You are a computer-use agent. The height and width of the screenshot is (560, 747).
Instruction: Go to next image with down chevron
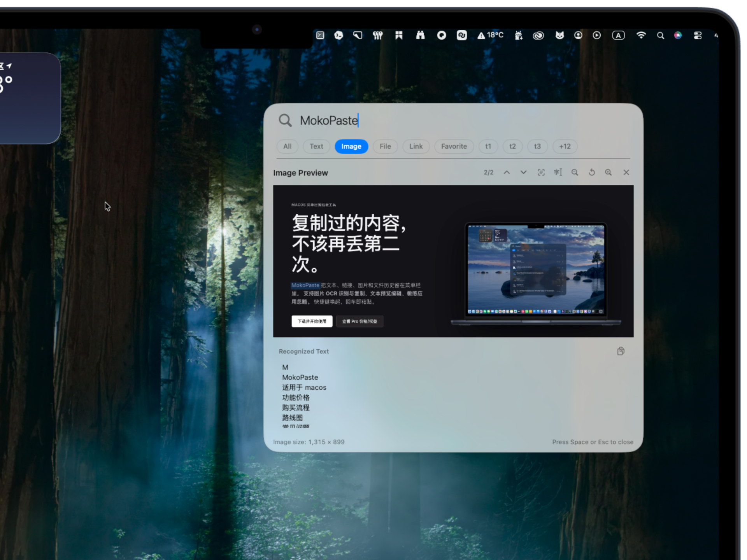click(523, 172)
